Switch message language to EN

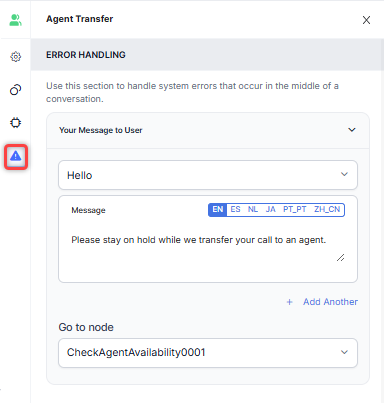pyautogui.click(x=218, y=210)
